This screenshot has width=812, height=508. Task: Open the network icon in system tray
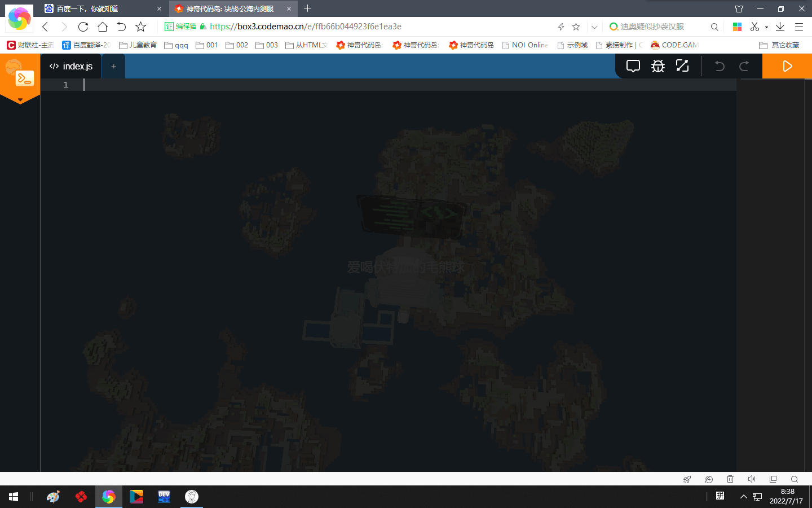click(x=757, y=497)
